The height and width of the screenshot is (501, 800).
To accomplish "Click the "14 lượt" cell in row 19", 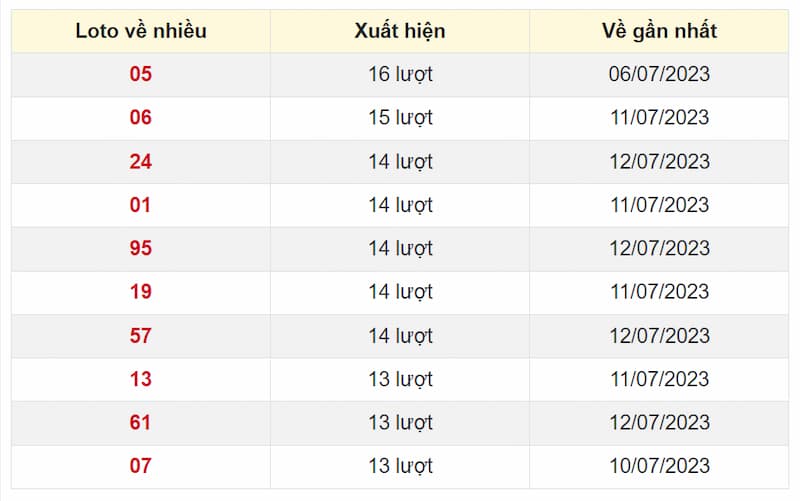I will pyautogui.click(x=400, y=292).
